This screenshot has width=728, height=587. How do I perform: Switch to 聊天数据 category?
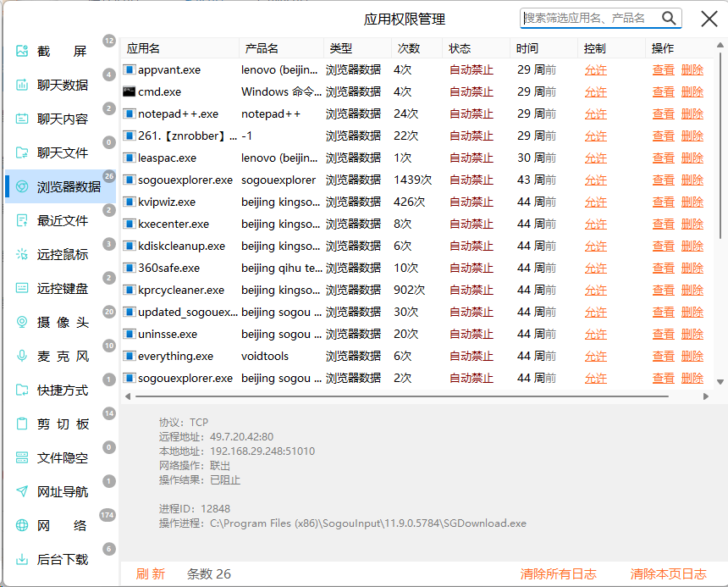point(62,85)
